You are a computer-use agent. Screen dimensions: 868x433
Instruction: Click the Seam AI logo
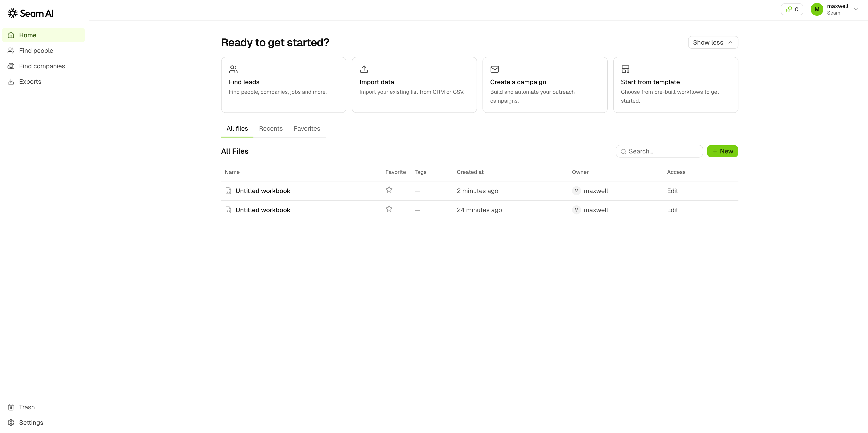tap(31, 13)
